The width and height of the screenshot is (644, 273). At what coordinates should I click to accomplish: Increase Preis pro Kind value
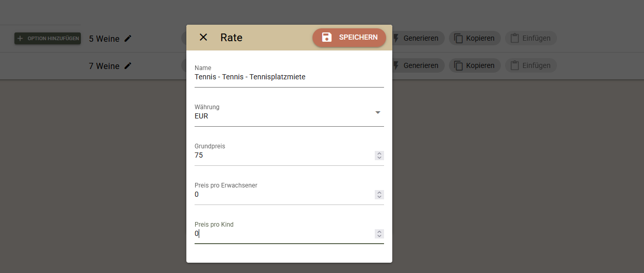pyautogui.click(x=379, y=231)
